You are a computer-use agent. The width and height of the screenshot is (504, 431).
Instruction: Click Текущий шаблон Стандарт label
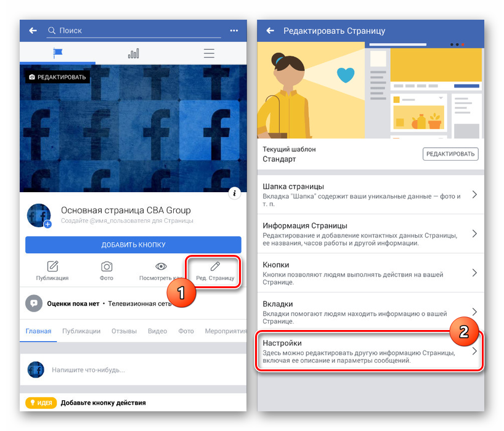coord(289,154)
